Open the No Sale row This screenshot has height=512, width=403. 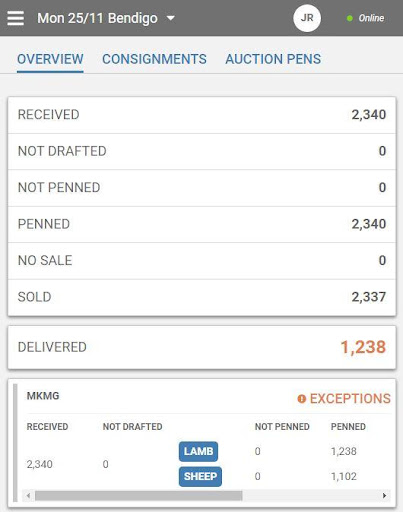point(202,261)
